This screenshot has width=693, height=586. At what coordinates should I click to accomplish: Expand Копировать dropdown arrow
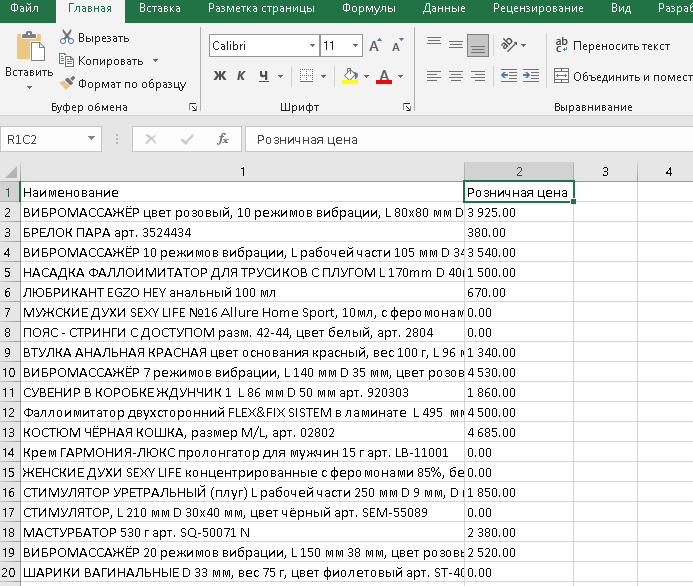[156, 60]
